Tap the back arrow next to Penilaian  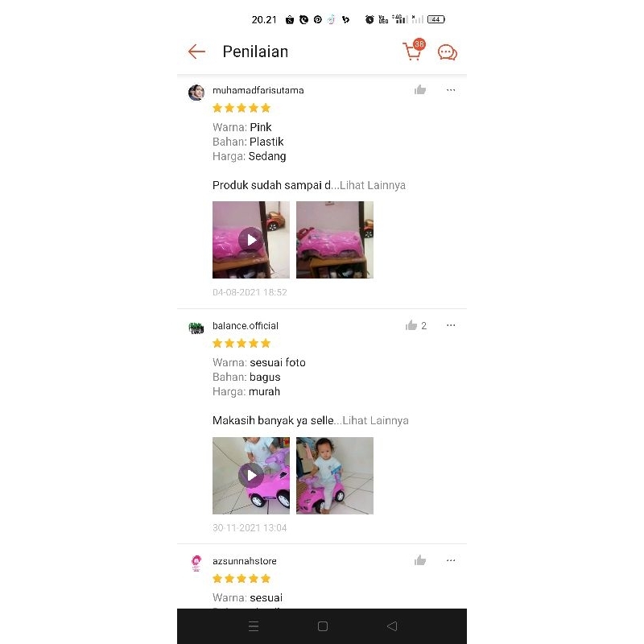(x=196, y=52)
